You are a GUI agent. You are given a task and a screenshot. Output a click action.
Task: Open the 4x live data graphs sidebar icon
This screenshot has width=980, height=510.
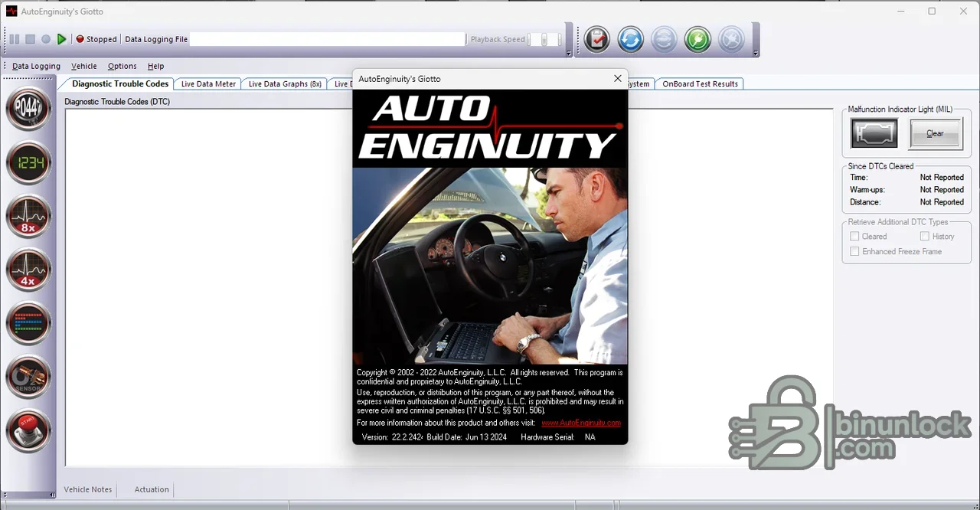pos(28,270)
